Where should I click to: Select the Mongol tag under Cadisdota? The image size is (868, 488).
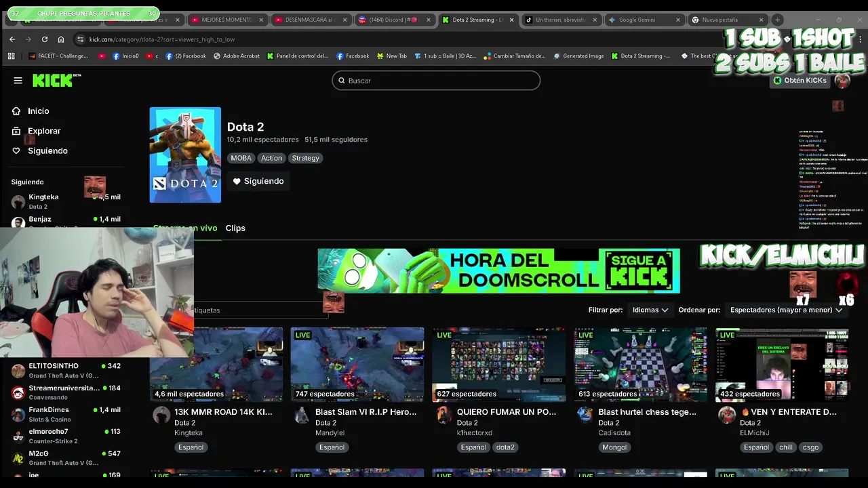(614, 447)
